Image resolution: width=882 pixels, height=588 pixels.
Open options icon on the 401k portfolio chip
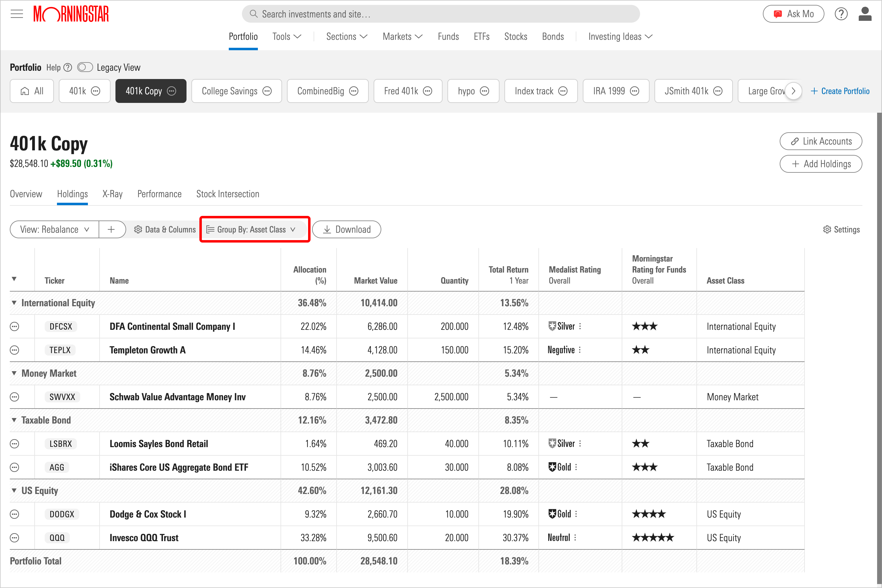point(96,91)
